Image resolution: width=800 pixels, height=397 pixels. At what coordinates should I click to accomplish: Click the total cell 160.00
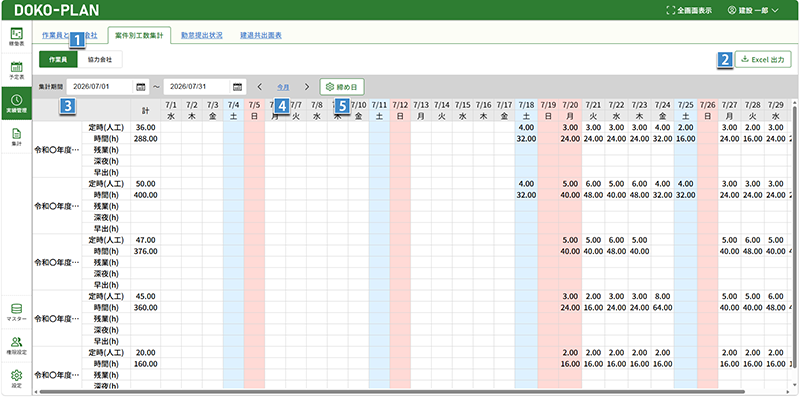(145, 364)
